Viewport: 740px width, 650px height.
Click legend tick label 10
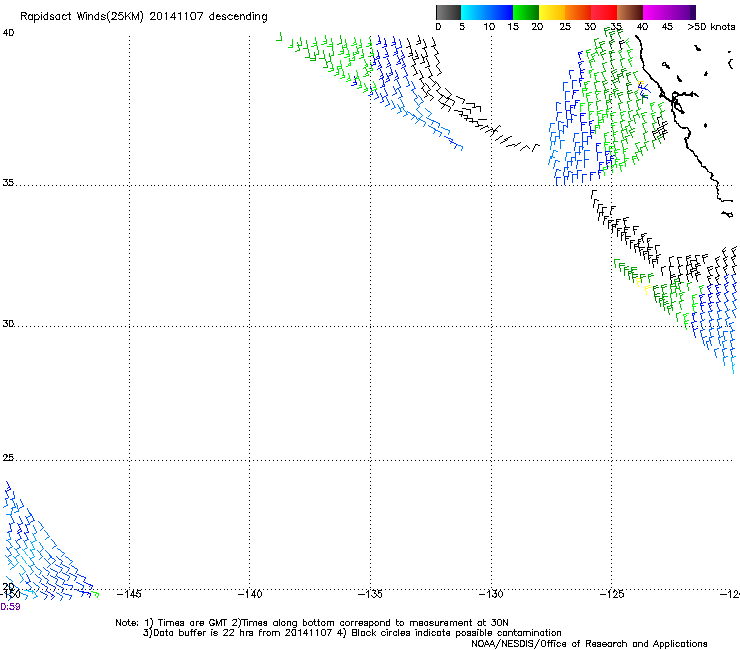point(489,27)
